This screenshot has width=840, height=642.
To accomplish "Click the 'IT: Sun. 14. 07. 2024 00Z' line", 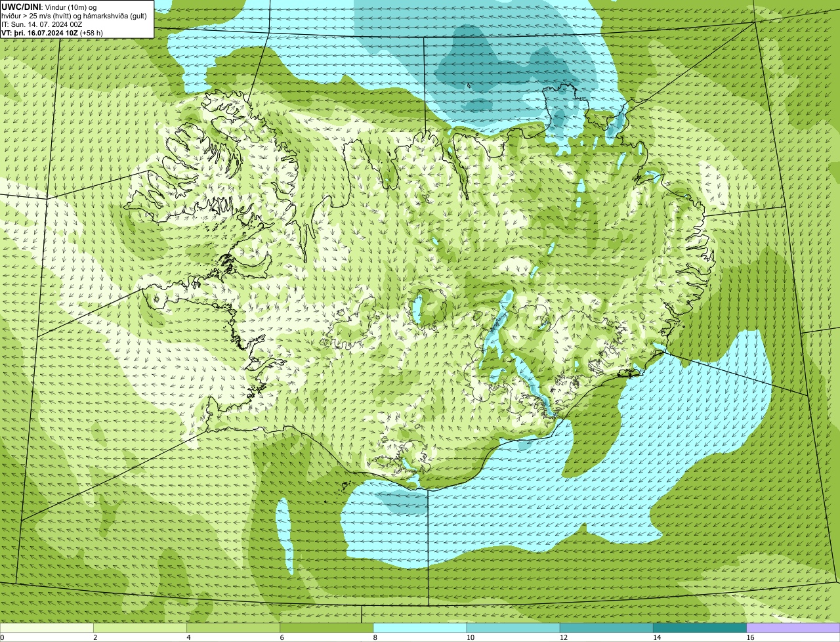I will pyautogui.click(x=41, y=24).
